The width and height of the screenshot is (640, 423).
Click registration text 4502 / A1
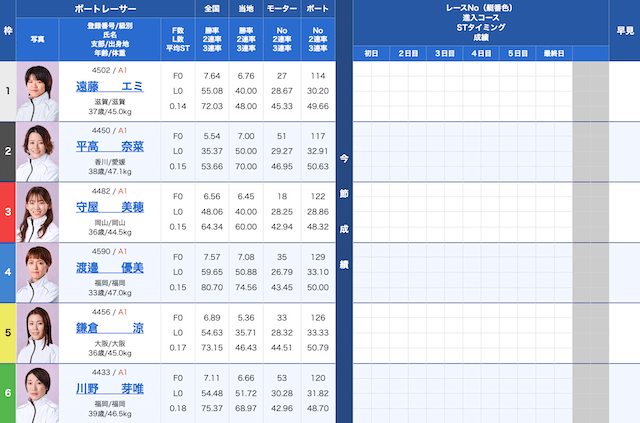[x=109, y=70]
